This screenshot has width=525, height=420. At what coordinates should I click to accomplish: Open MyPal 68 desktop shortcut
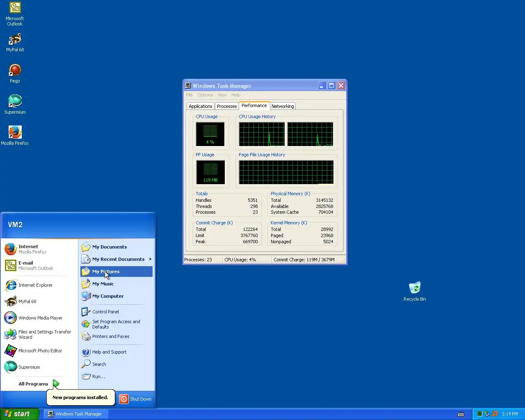[x=15, y=43]
